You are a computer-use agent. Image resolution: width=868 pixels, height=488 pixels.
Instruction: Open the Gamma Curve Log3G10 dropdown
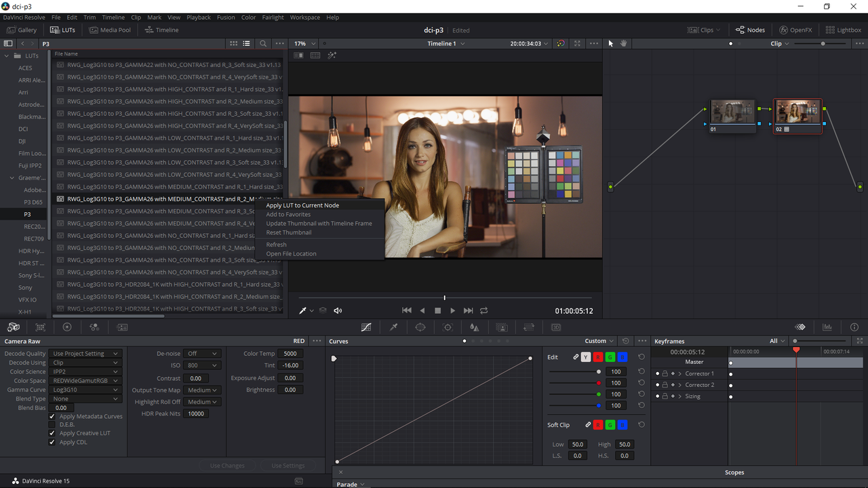[84, 390]
